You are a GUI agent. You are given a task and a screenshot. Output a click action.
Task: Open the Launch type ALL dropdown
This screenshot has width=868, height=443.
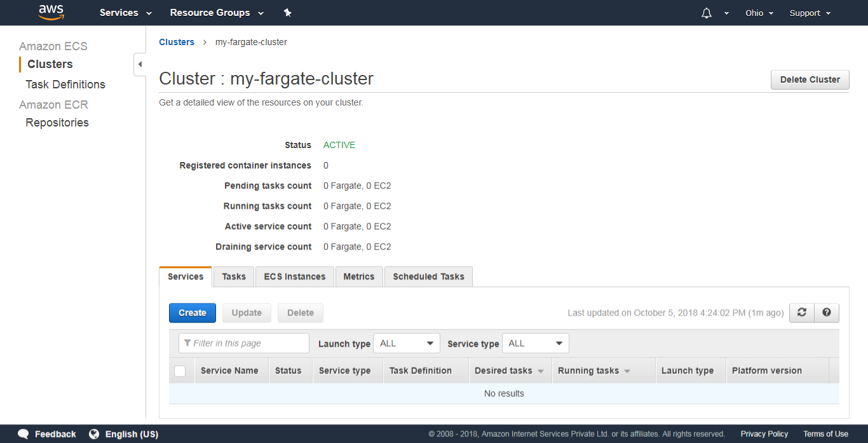tap(407, 343)
